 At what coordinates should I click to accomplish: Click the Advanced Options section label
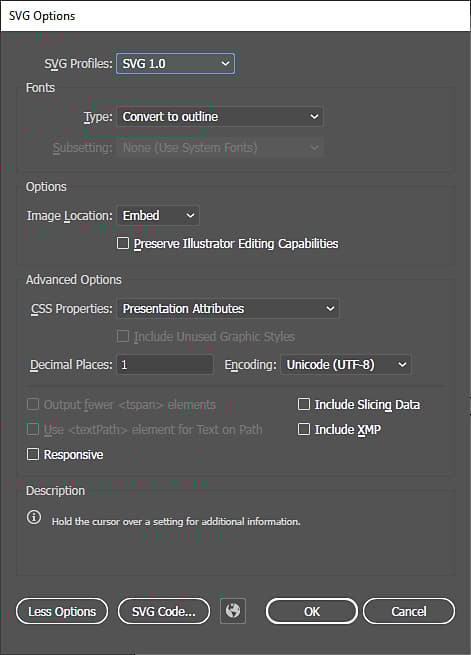[74, 279]
